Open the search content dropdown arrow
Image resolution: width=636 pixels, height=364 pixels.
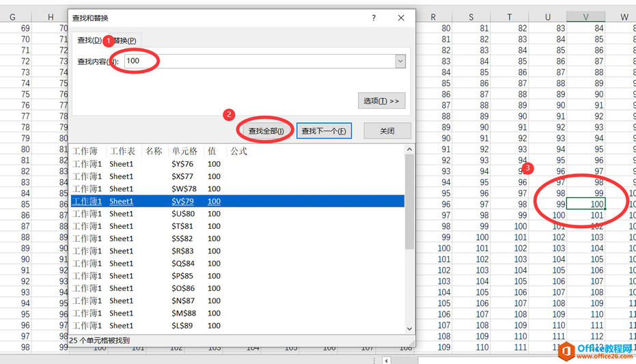click(x=400, y=61)
